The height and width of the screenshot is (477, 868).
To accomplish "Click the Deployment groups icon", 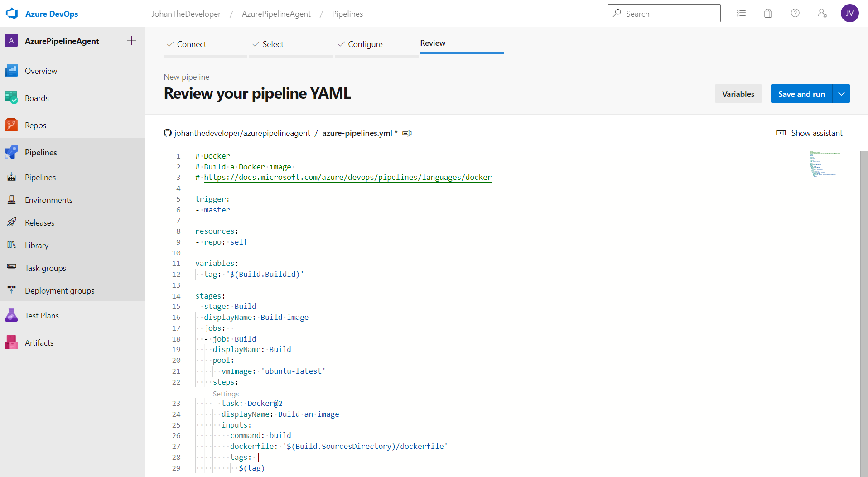I will [12, 290].
